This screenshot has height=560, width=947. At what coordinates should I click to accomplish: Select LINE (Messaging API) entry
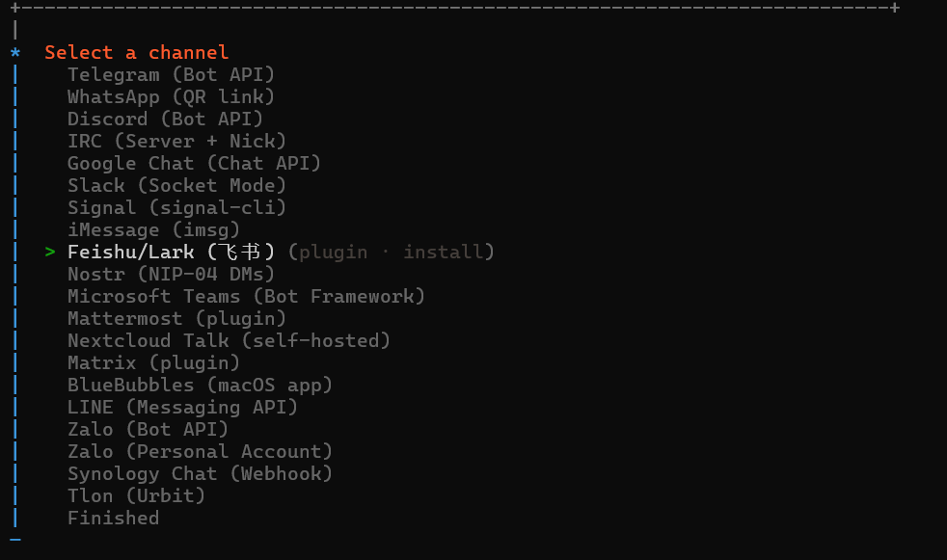coord(182,408)
